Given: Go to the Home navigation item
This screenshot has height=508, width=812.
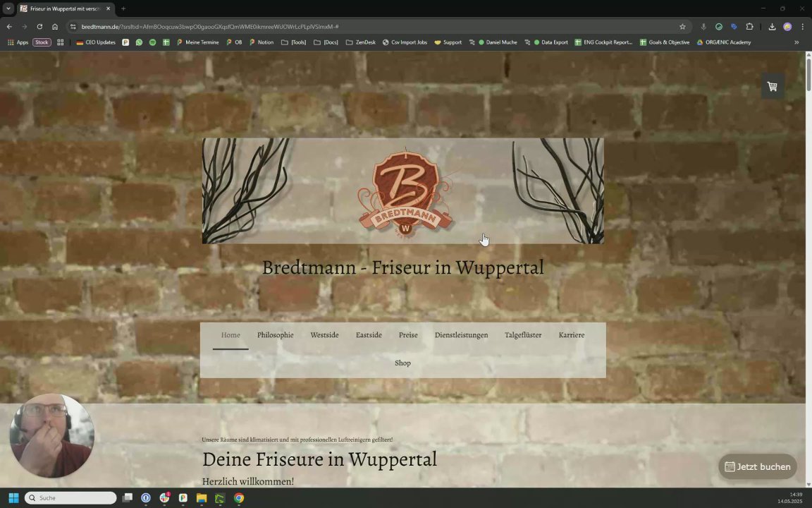Looking at the screenshot, I should tap(230, 335).
